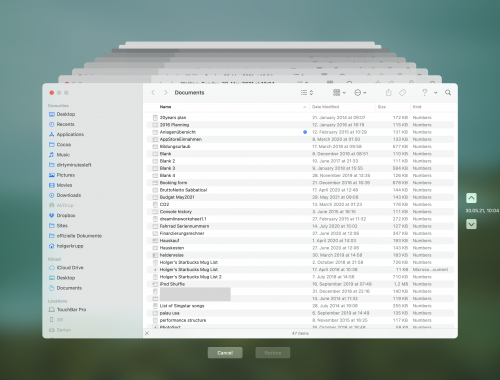Open the action ellipsis dropdown menu

(x=360, y=93)
